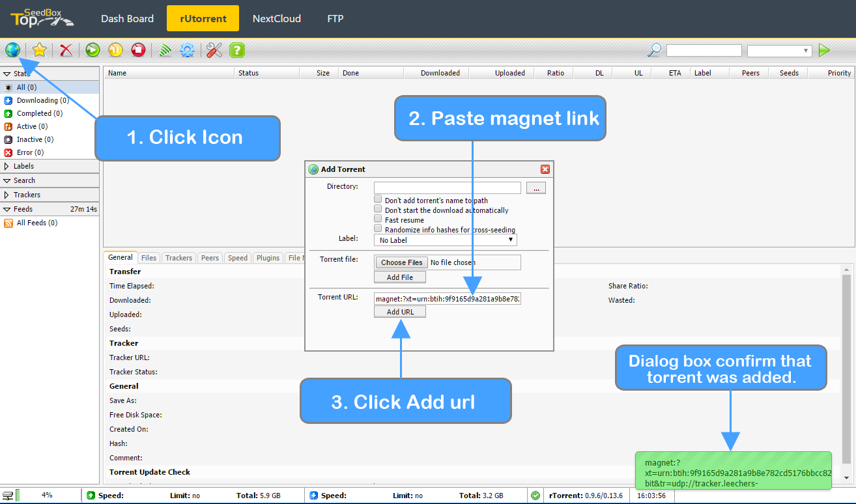Click the Remove torrent red X icon
This screenshot has height=504, width=856.
[x=66, y=49]
